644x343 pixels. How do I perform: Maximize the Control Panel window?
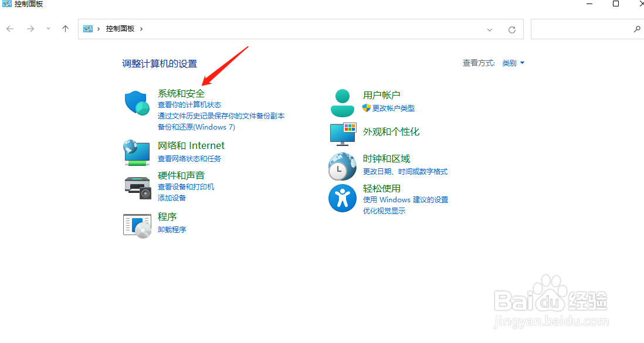coord(616,4)
